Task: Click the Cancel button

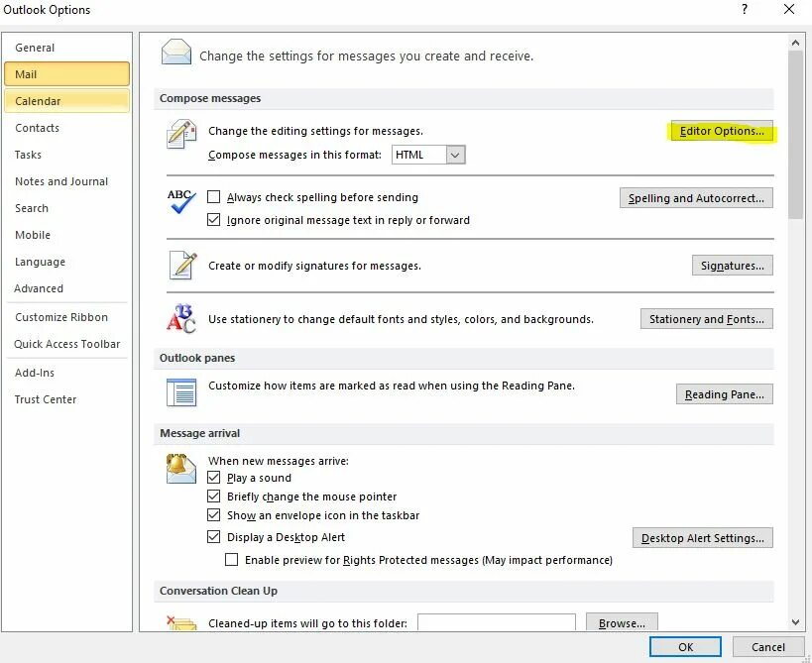Action: pyautogui.click(x=767, y=647)
